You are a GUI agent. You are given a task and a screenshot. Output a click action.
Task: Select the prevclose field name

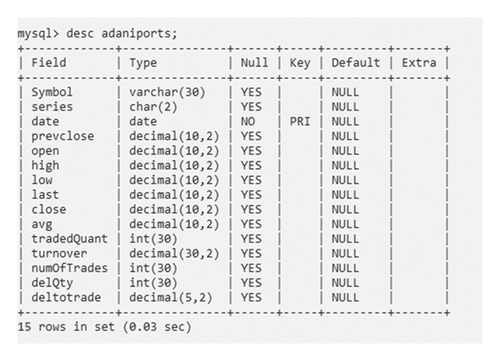[x=63, y=136]
